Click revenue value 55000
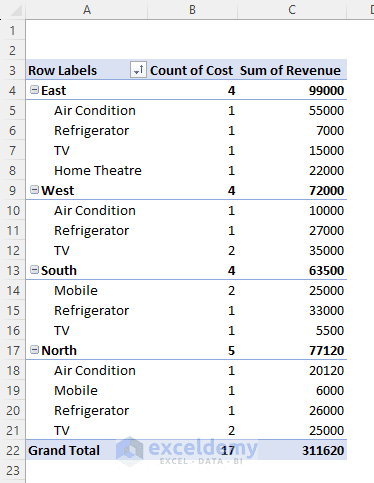 pyautogui.click(x=326, y=110)
